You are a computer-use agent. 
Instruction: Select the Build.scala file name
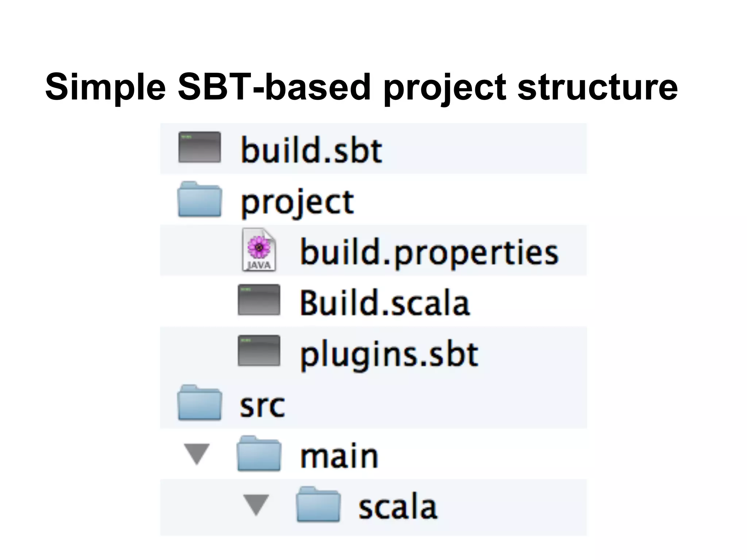coord(385,303)
